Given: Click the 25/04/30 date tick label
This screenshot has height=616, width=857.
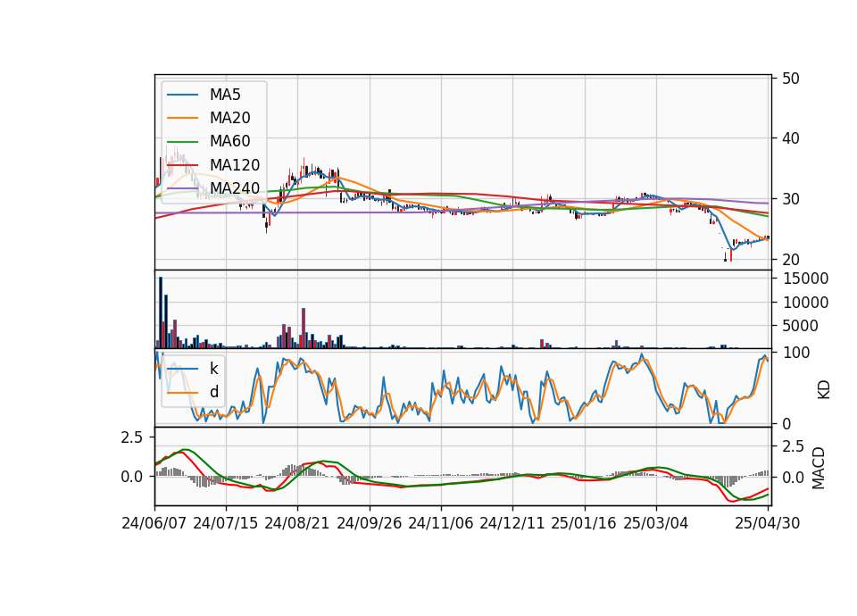Looking at the screenshot, I should (x=768, y=523).
